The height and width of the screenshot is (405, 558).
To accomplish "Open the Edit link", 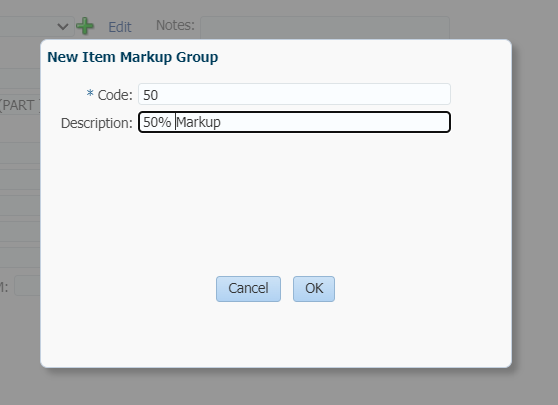I will pos(120,27).
